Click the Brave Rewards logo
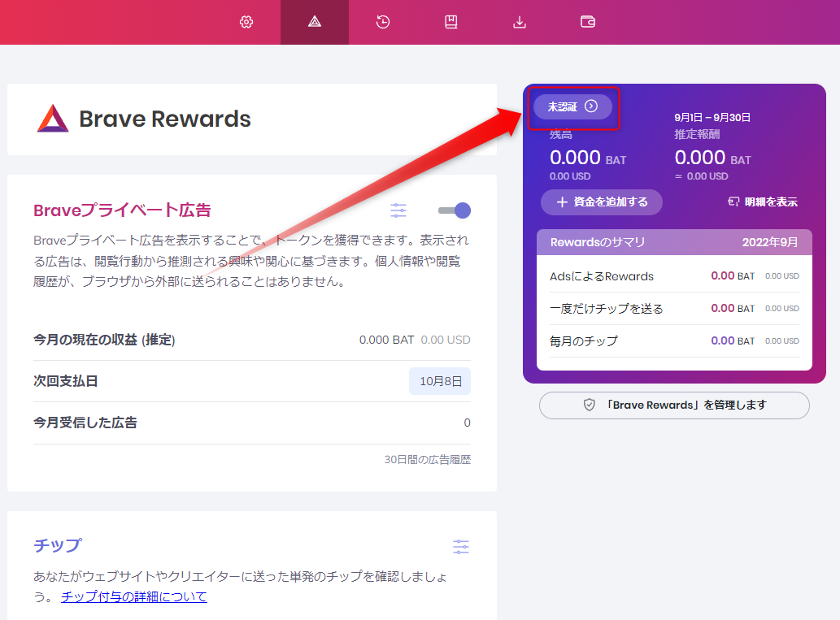The height and width of the screenshot is (620, 840). [x=53, y=119]
